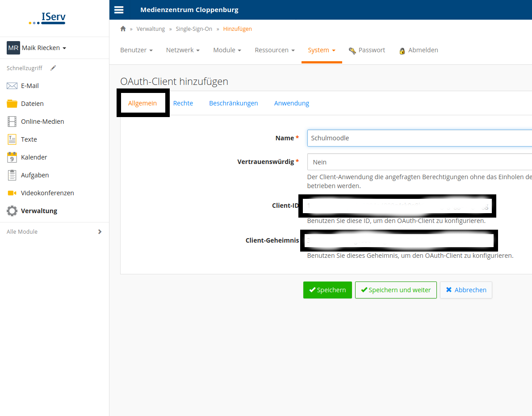Open E-Mail envelope icon in sidebar
532x416 pixels.
click(x=12, y=86)
